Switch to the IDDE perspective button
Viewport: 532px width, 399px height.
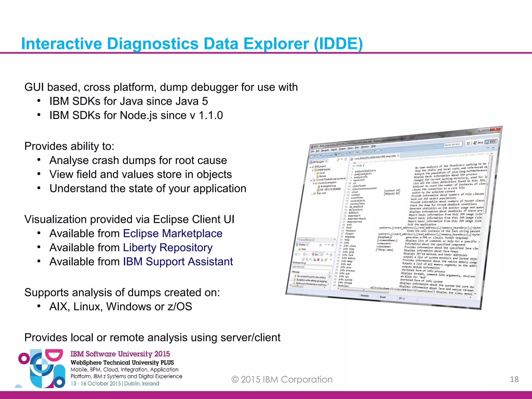click(491, 142)
